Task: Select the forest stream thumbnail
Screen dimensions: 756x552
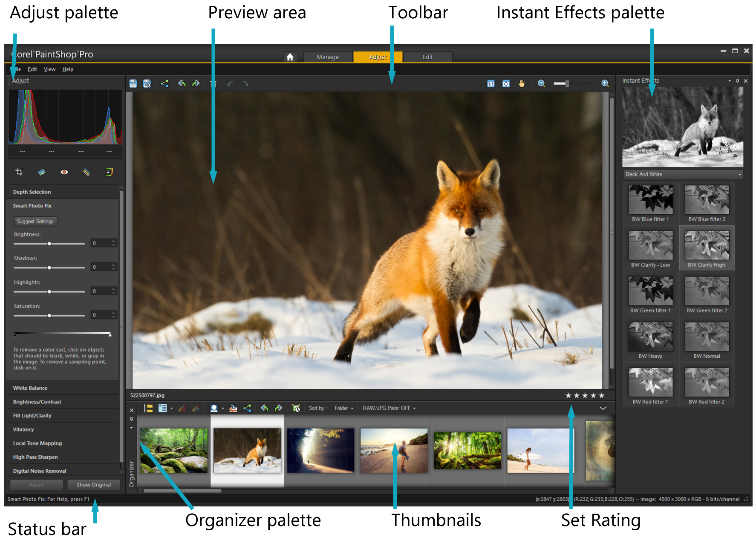Action: pos(174,451)
